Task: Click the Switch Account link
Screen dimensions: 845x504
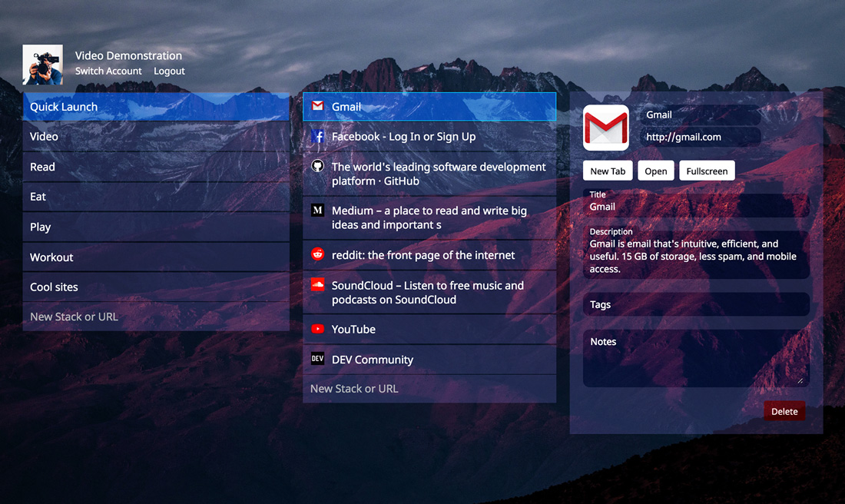Action: tap(108, 71)
